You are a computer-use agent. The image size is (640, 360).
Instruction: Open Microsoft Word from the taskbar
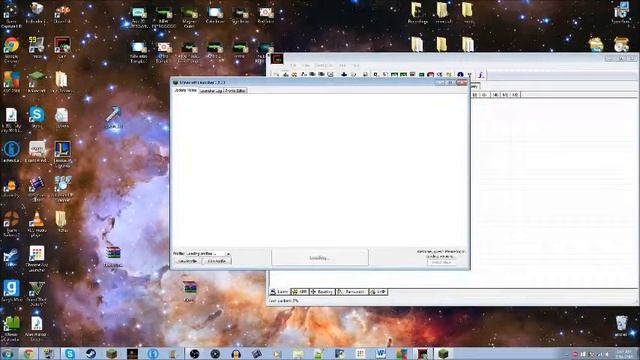tap(380, 353)
